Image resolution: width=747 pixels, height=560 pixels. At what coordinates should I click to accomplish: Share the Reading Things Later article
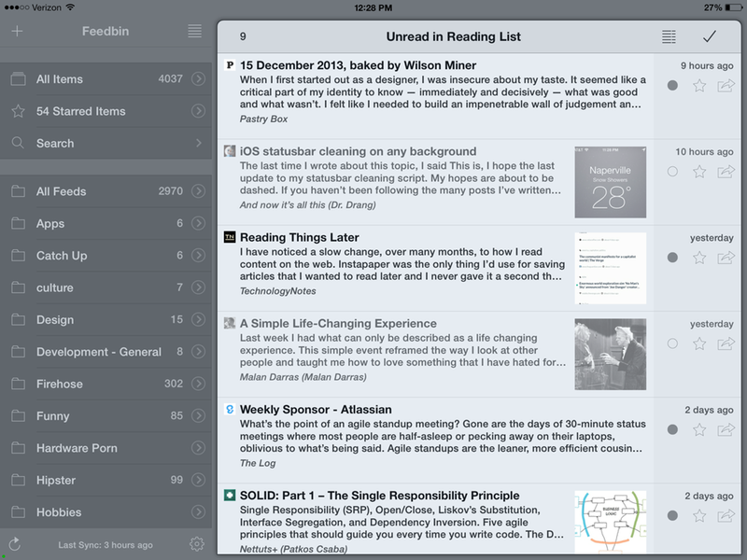tap(726, 258)
